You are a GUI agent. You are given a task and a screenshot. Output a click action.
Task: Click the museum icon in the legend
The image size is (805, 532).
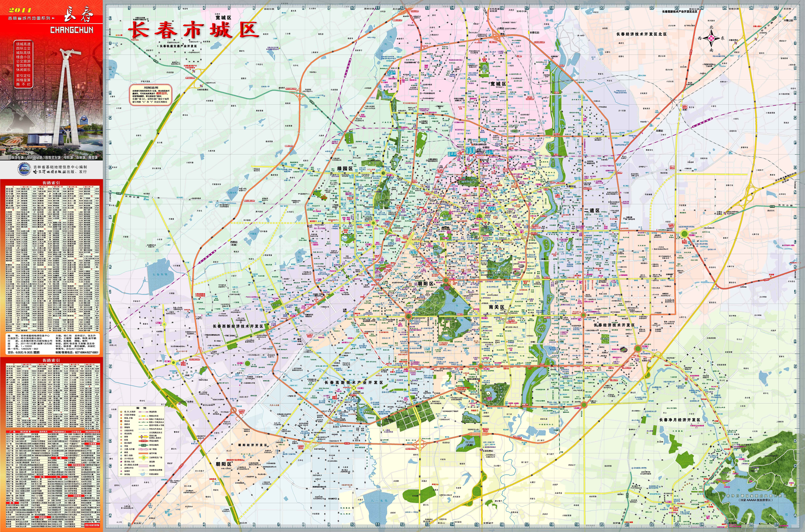click(121, 428)
